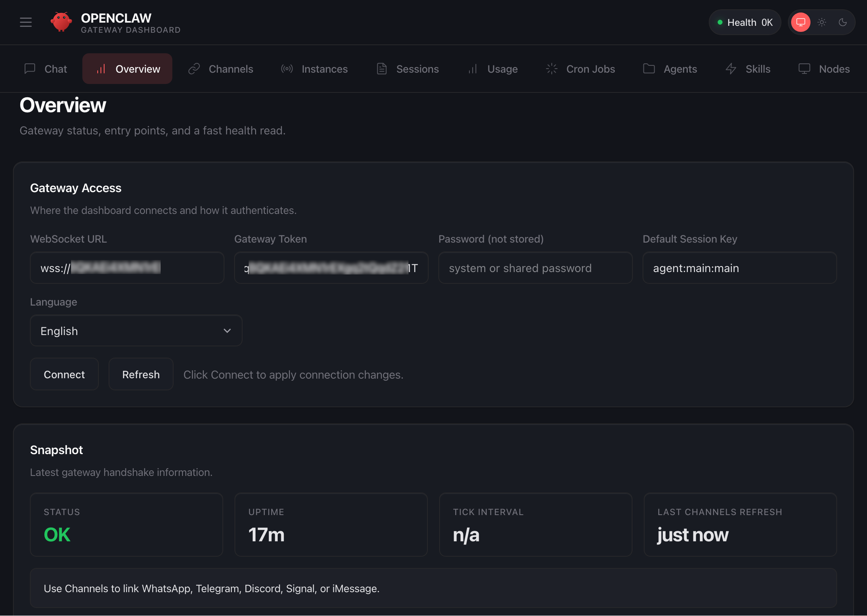The width and height of the screenshot is (867, 616).
Task: Switch to system theme monitor toggle
Action: (801, 22)
